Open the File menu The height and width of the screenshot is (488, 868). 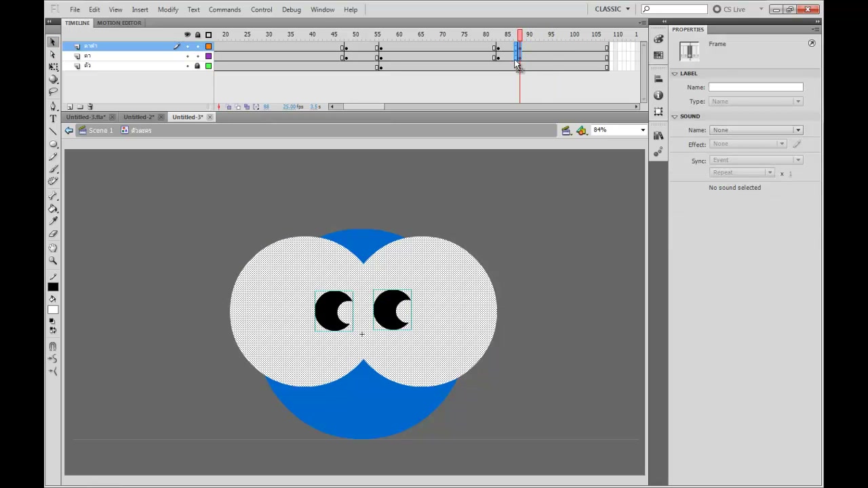(x=75, y=9)
